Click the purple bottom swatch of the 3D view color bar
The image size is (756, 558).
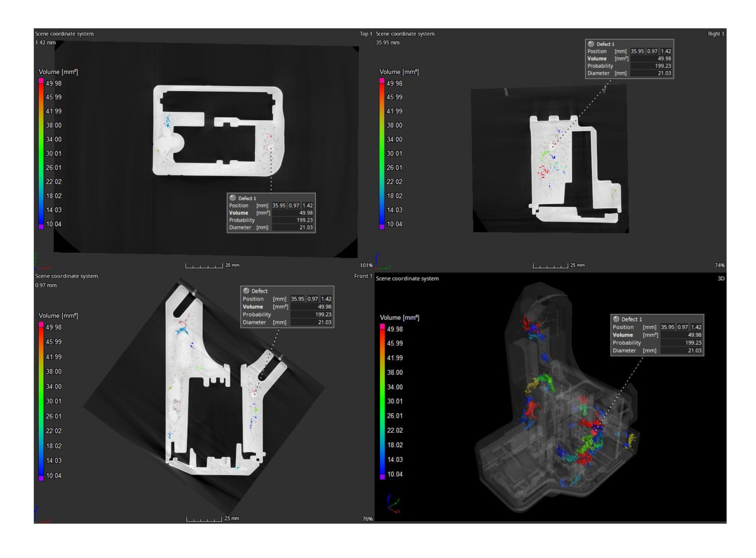[x=382, y=477]
